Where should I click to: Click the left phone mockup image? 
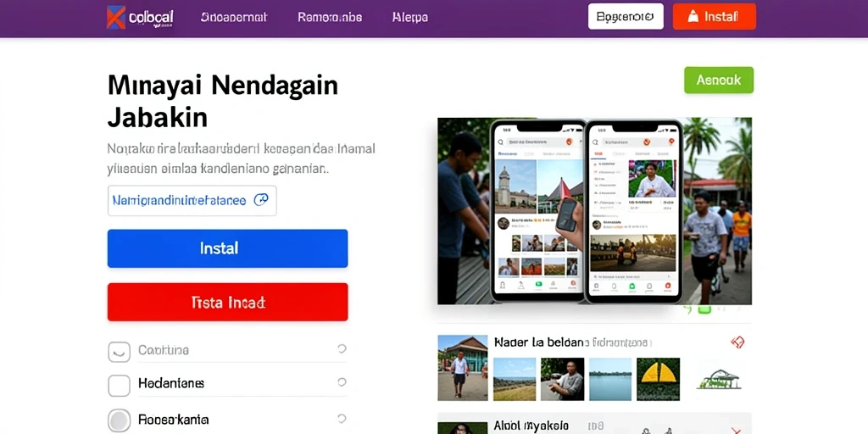(537, 211)
